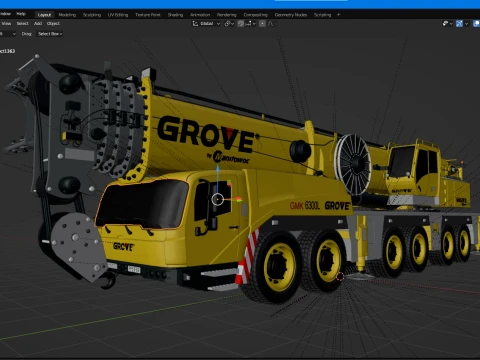
Task: Switch to the Modeling workspace tab
Action: (x=67, y=15)
